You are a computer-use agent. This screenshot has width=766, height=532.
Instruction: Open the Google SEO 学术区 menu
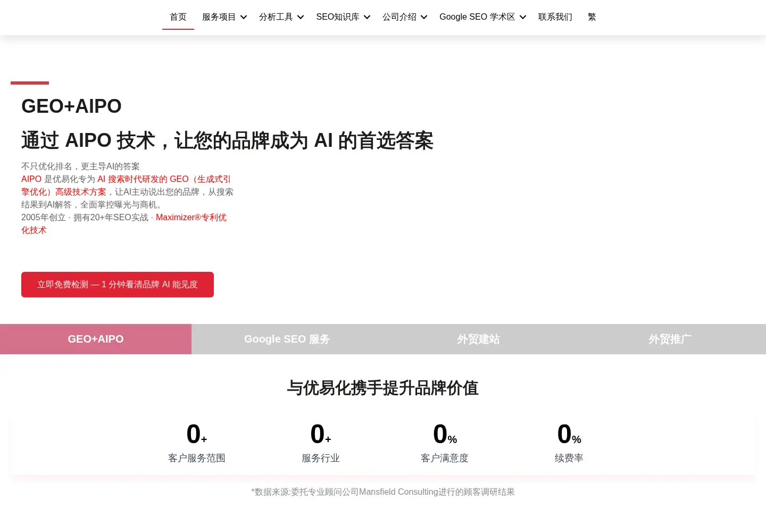click(477, 17)
